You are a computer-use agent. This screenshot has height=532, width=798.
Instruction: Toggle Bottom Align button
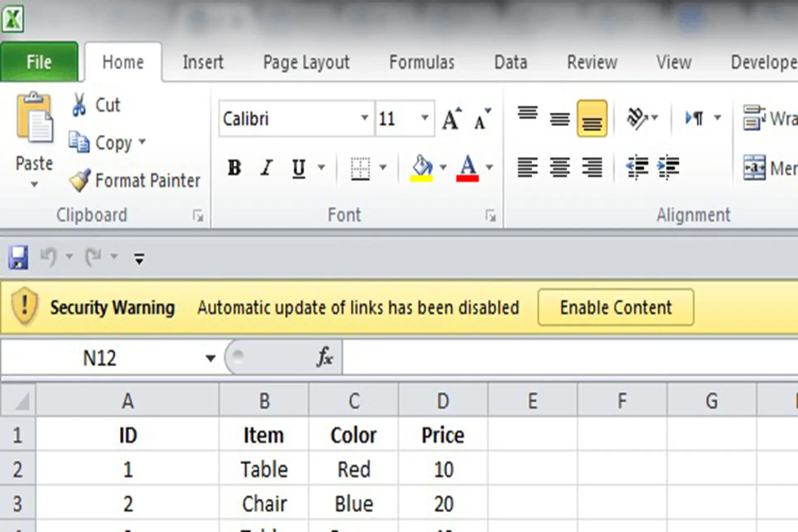coord(592,118)
